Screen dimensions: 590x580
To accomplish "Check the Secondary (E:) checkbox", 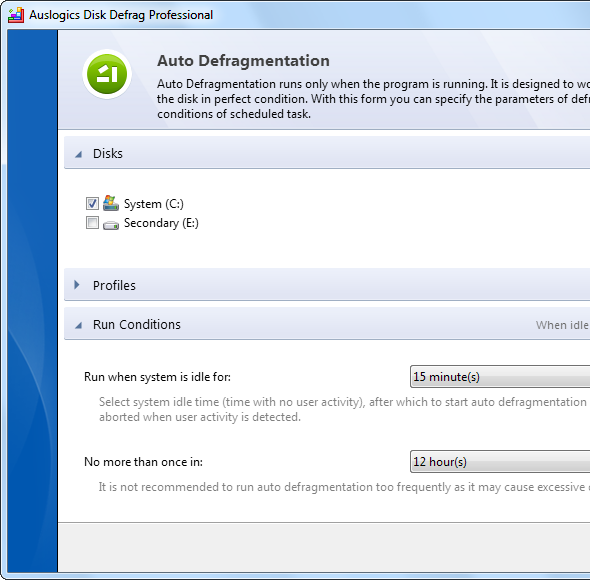I will (x=92, y=222).
